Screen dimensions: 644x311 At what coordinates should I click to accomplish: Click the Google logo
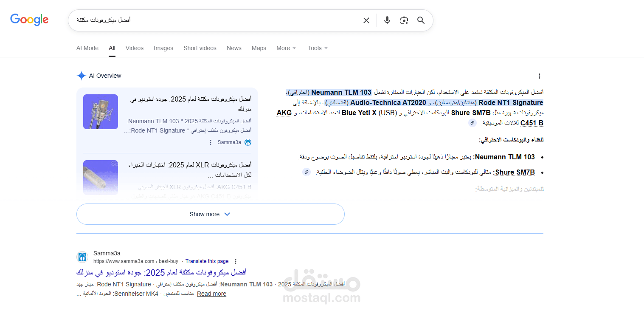[29, 20]
